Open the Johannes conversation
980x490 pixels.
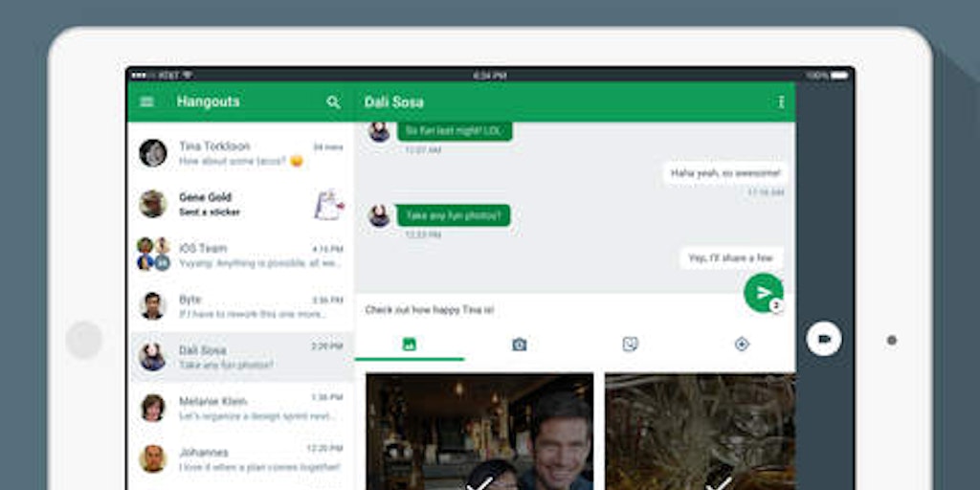[240, 458]
